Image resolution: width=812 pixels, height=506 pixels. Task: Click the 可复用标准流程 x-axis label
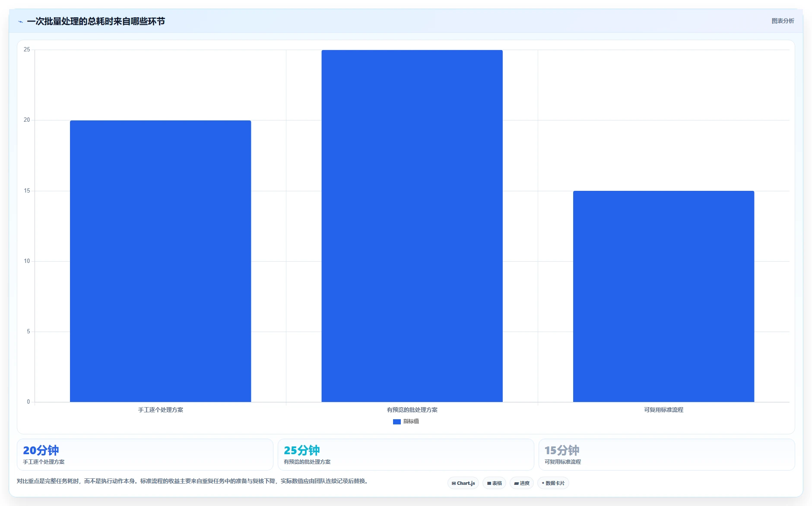[x=663, y=410]
